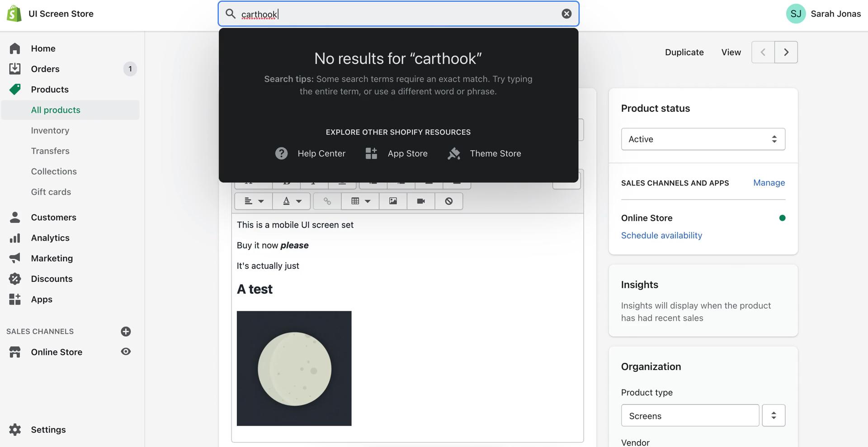Click the Duplicate button
The image size is (868, 447).
click(x=684, y=52)
